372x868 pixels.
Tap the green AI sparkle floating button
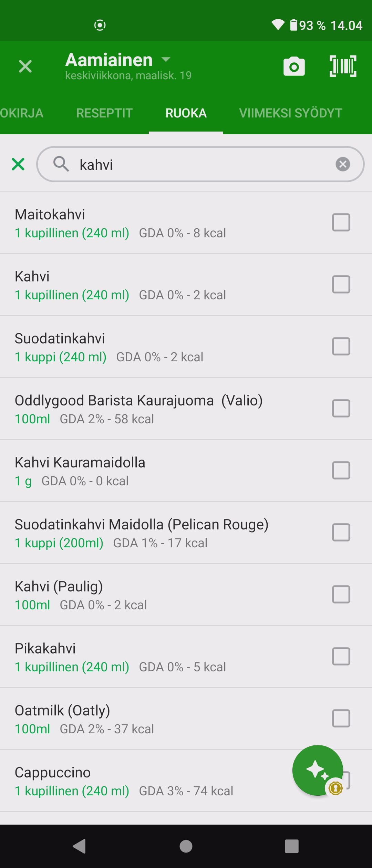317,770
